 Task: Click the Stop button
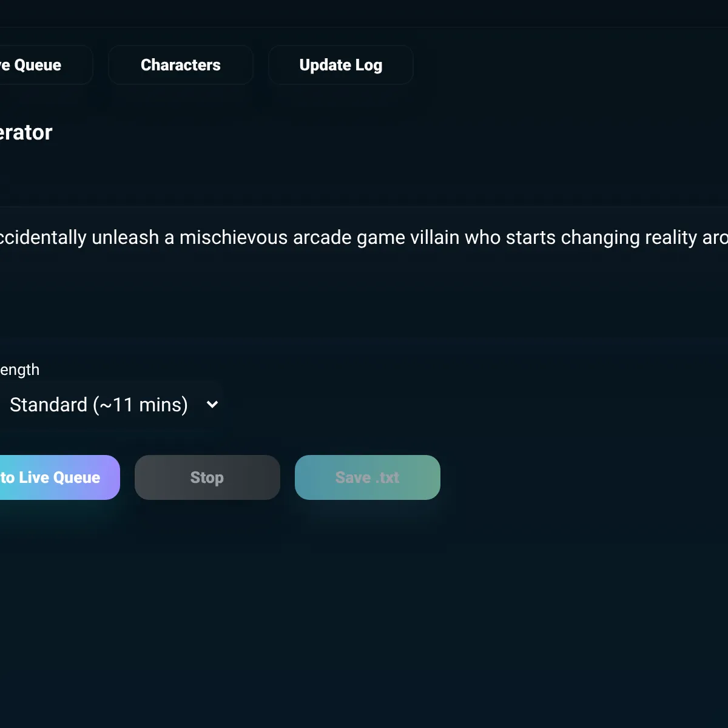(207, 477)
